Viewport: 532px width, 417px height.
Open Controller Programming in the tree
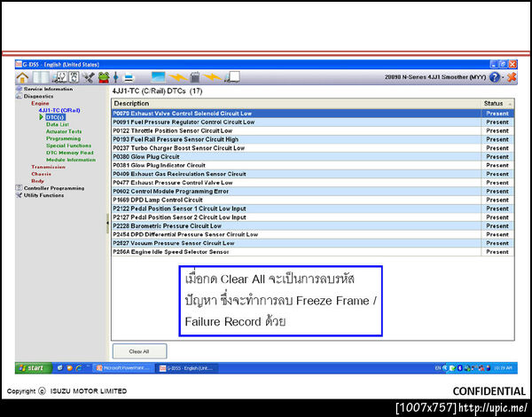[54, 188]
